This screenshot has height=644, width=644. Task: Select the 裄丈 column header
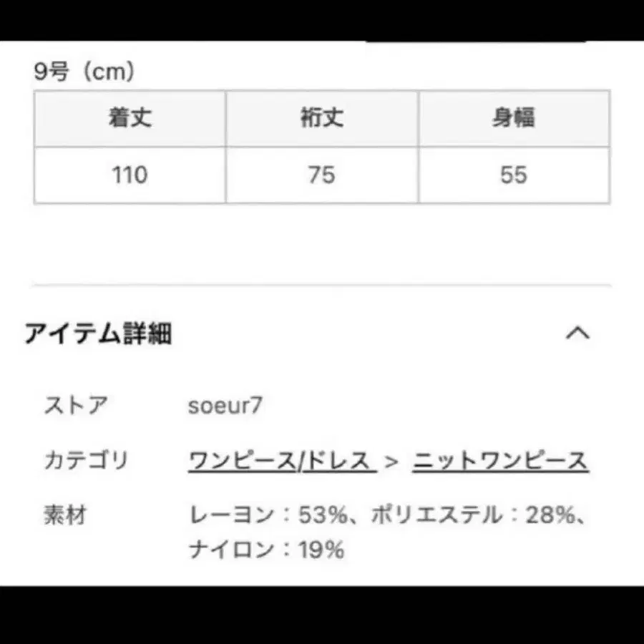point(321,119)
